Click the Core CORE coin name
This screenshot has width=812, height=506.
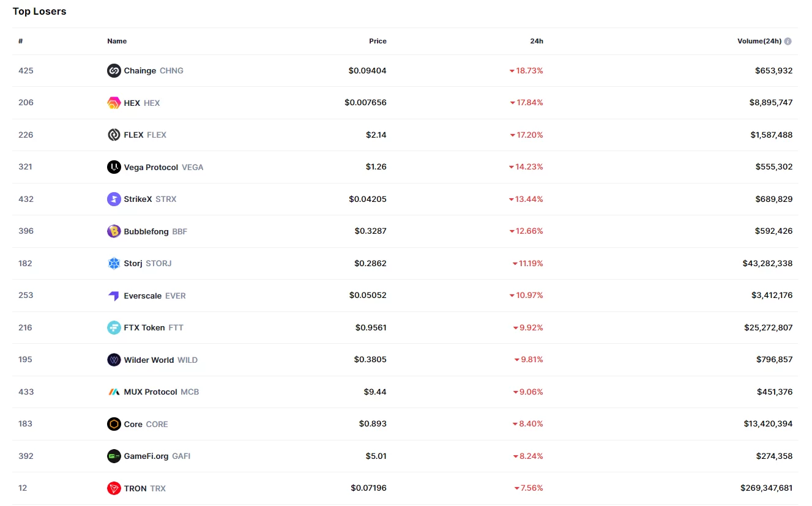coord(146,424)
